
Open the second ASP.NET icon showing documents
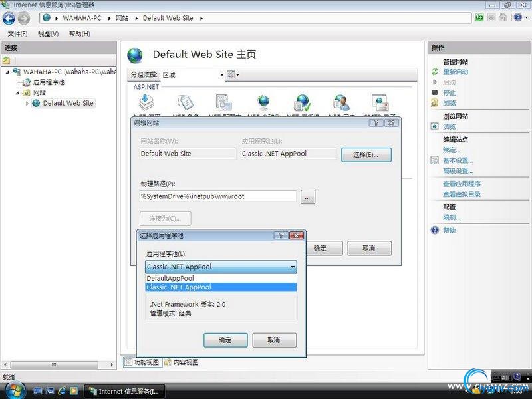(x=186, y=102)
